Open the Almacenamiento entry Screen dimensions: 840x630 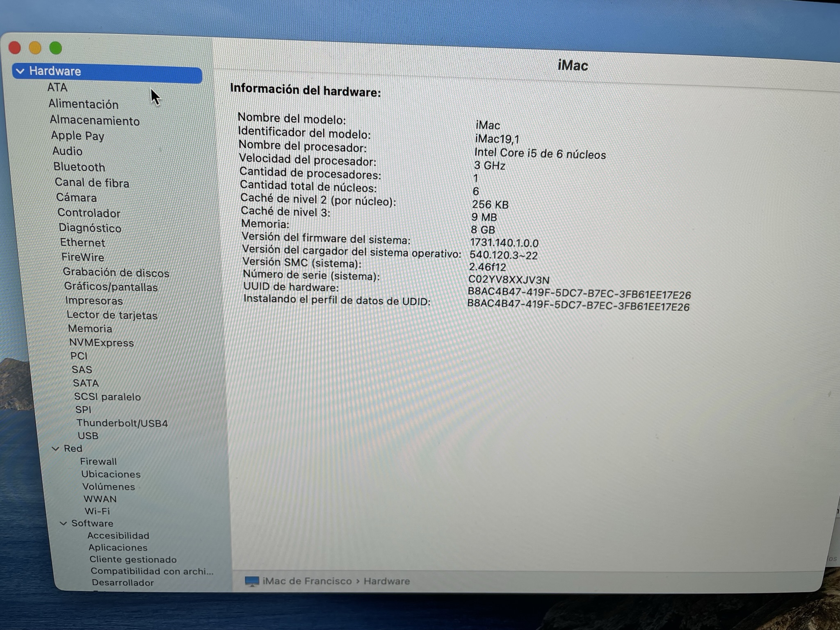[x=95, y=121]
